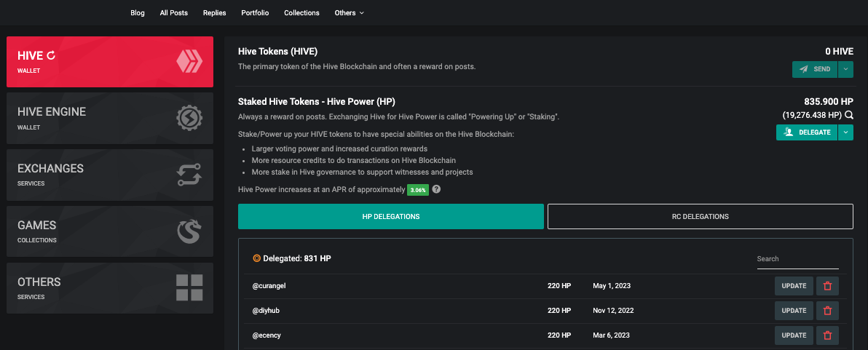
Task: Click the @ecency account name
Action: [267, 335]
